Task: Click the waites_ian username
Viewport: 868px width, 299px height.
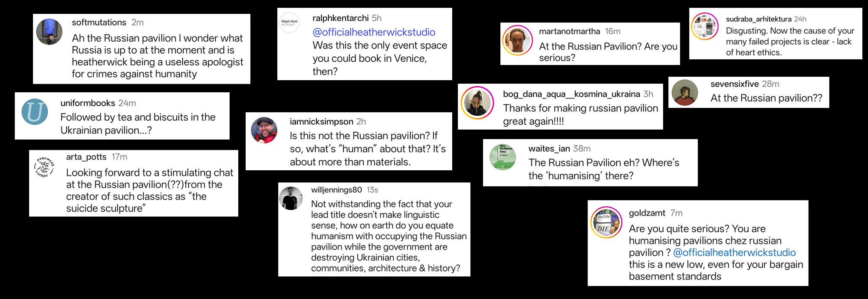Action: 549,149
